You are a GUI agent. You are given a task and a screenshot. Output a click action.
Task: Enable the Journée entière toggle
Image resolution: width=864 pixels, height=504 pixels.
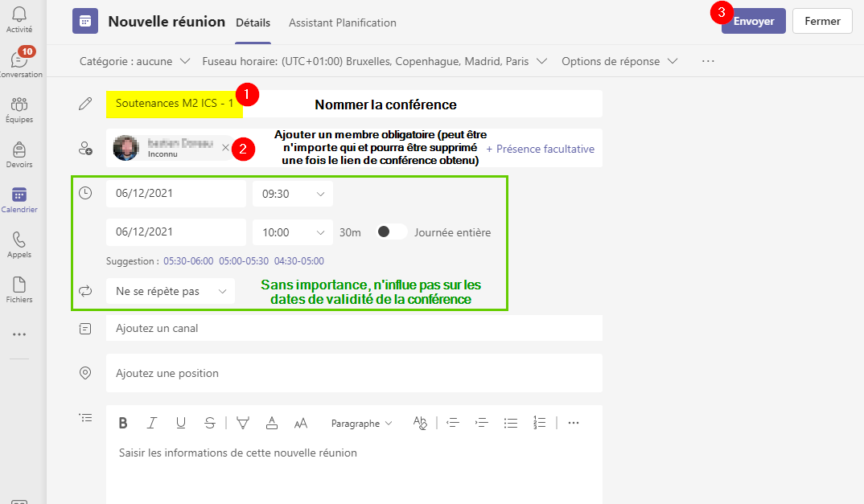(x=390, y=232)
